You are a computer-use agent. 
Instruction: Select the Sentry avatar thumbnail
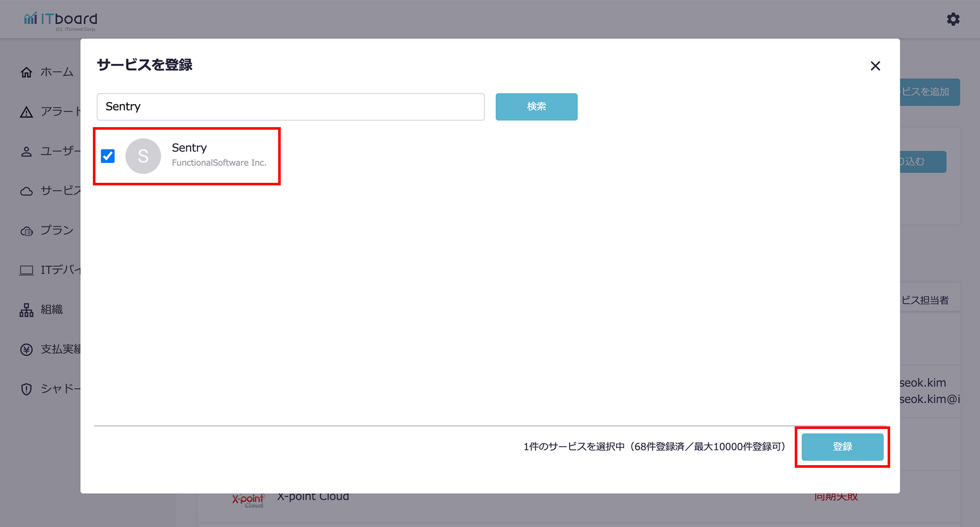coord(143,156)
